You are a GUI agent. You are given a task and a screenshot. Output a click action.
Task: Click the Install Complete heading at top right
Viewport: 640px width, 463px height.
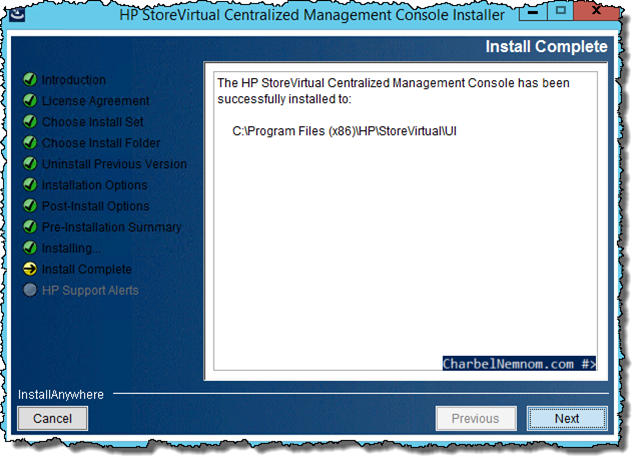546,47
